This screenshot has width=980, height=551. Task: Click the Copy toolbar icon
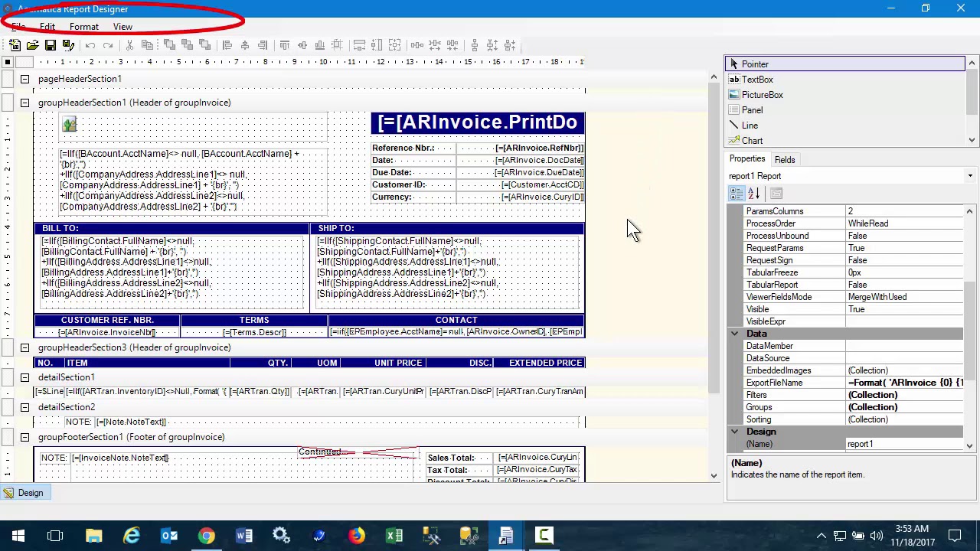(x=146, y=45)
